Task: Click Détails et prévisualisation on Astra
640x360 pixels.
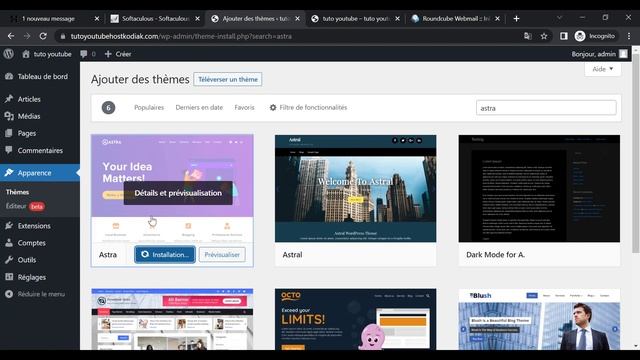Action: click(x=178, y=193)
